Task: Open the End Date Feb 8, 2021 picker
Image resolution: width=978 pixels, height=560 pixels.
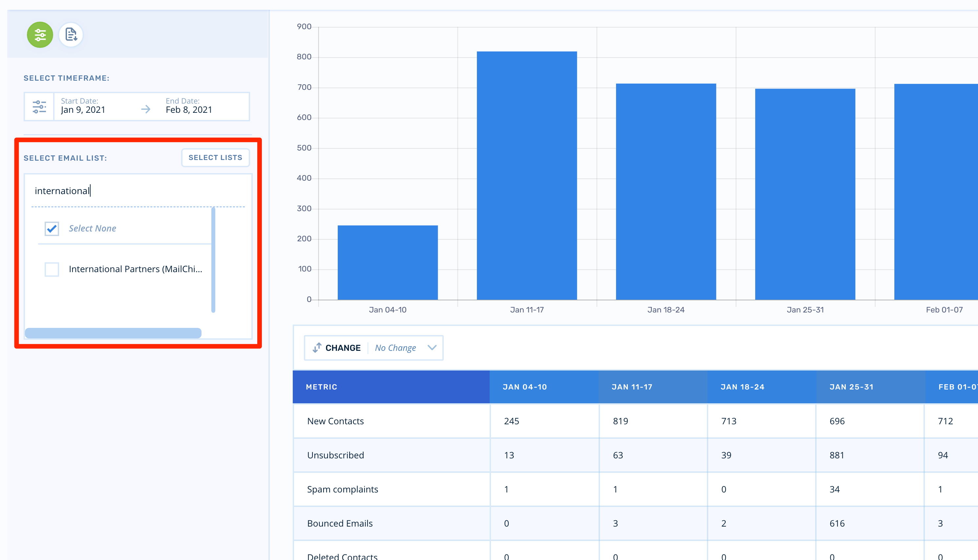Action: click(x=189, y=106)
